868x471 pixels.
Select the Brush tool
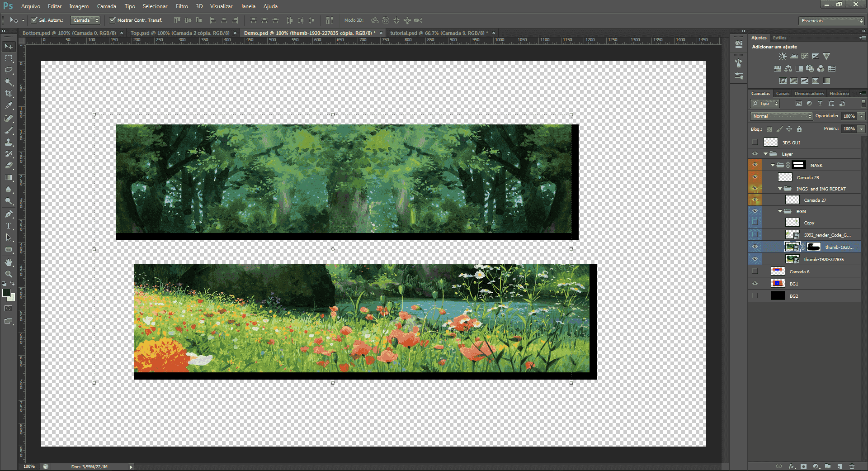click(9, 130)
